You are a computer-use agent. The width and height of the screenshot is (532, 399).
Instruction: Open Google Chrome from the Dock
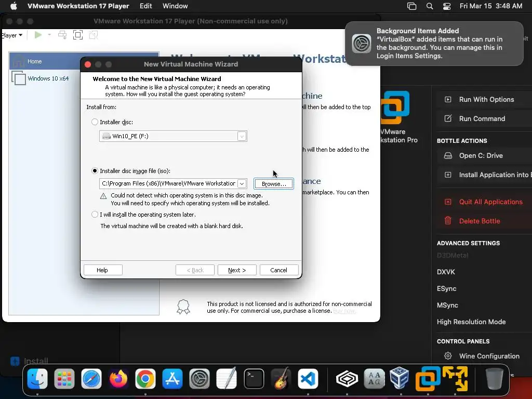coord(145,379)
